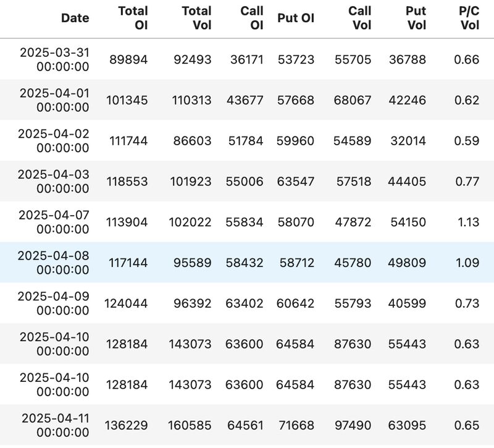The image size is (494, 448).
Task: Sort by the Total OI column header
Action: 133,18
